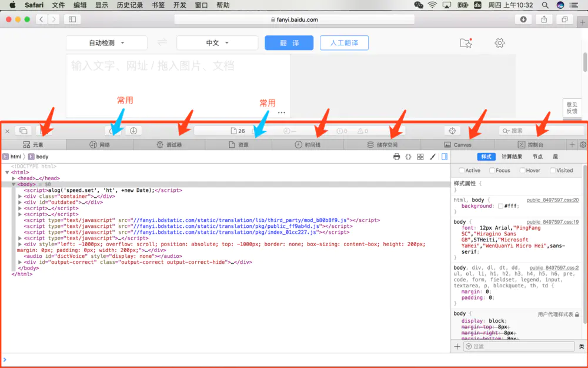The width and height of the screenshot is (588, 368).
Task: Click the 人工翻译 button
Action: coord(344,43)
